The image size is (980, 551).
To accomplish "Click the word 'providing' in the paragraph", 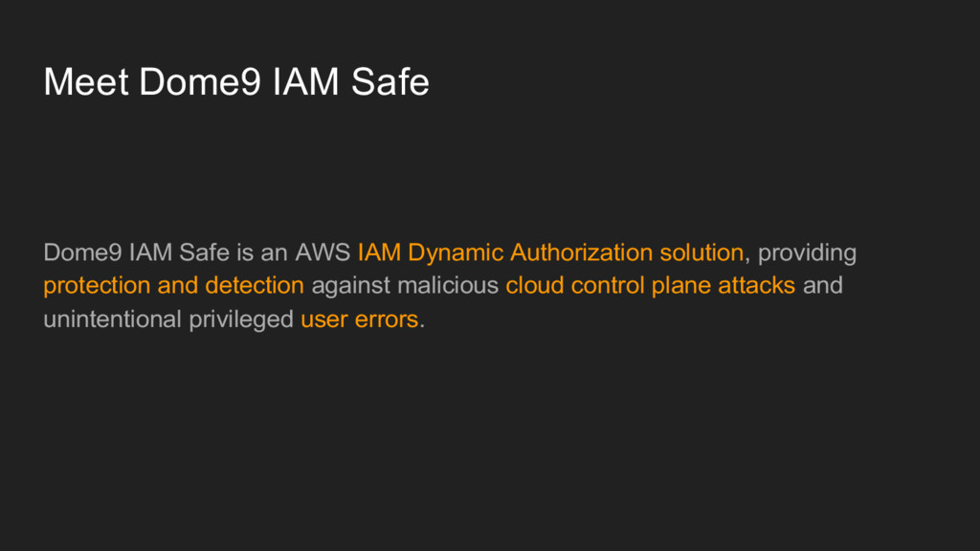I will coord(807,253).
